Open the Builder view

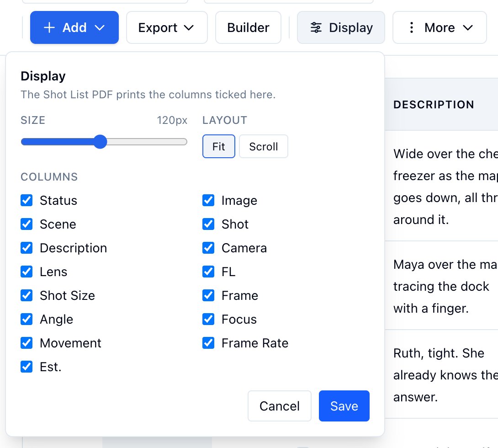[248, 27]
